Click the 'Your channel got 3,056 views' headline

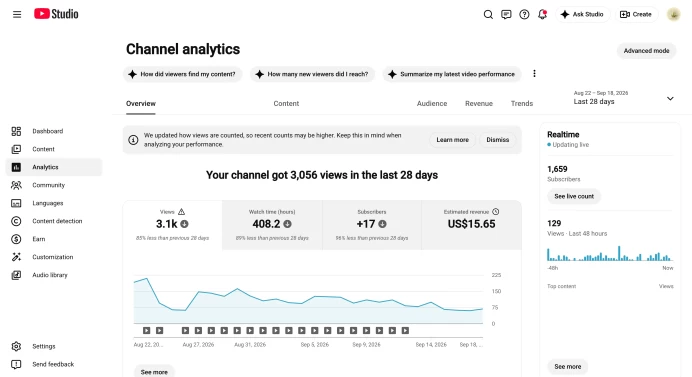(322, 175)
